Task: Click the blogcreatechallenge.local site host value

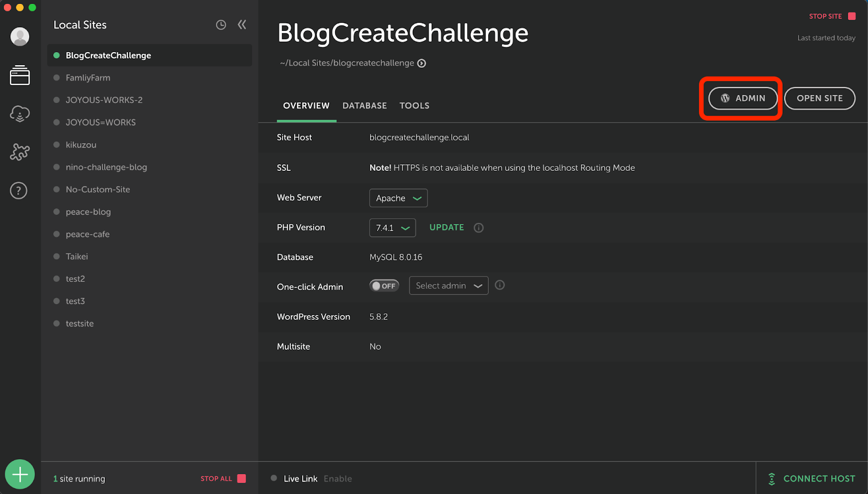Action: [419, 137]
